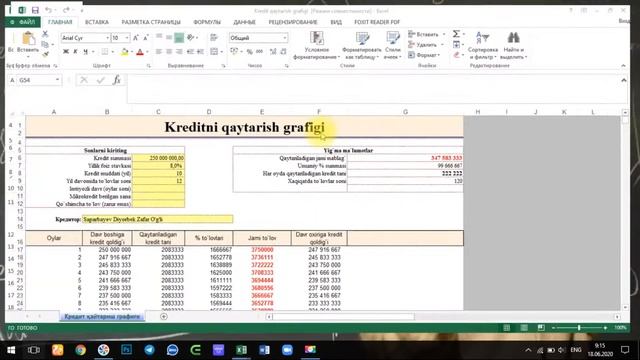Expand the Условное форматирование menu
The image size is (640, 360).
tap(317, 45)
